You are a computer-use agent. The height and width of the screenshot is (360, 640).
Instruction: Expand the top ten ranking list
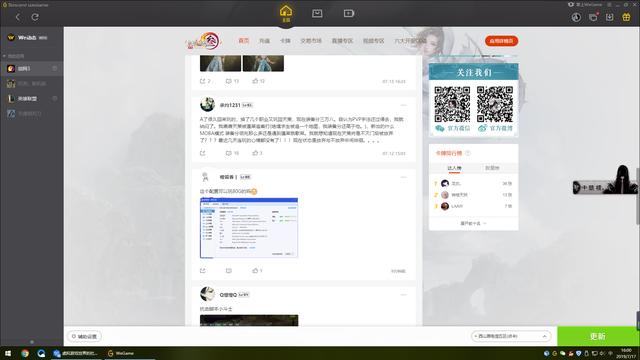[x=473, y=223]
